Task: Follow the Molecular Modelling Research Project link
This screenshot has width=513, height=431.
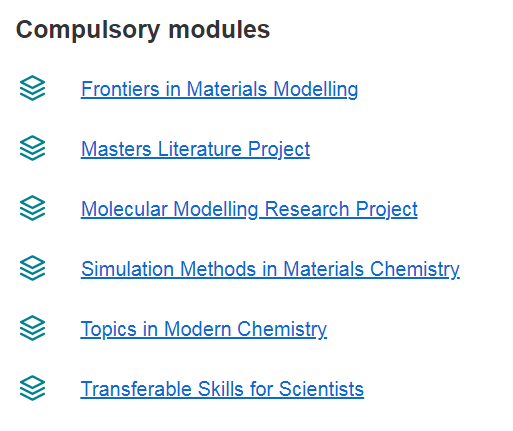Action: click(x=249, y=209)
